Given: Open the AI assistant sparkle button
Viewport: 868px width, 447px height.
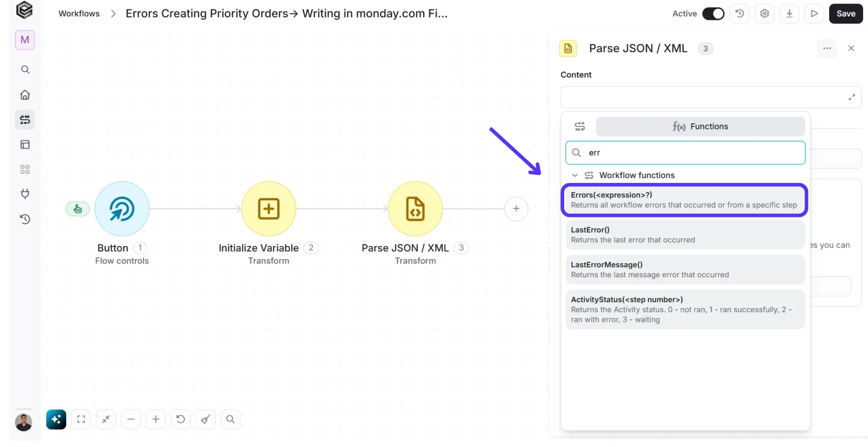Looking at the screenshot, I should tap(56, 419).
